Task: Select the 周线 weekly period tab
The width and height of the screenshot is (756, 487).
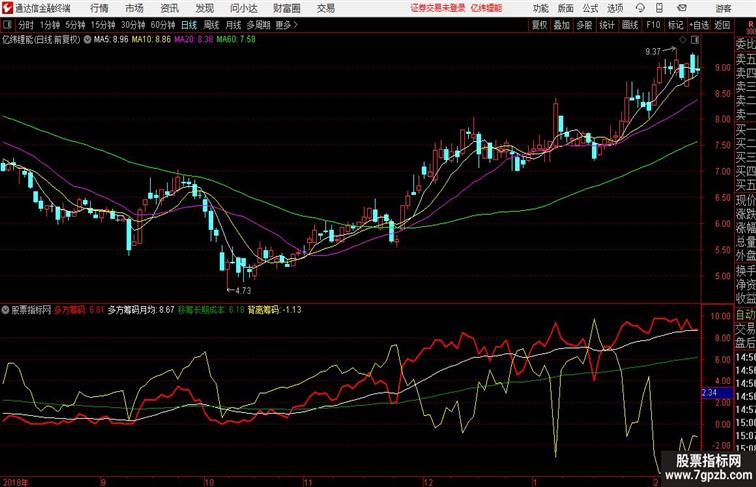Action: pyautogui.click(x=211, y=25)
